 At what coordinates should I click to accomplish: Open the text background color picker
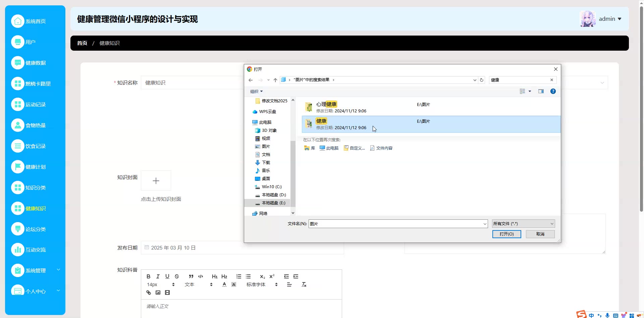(234, 284)
